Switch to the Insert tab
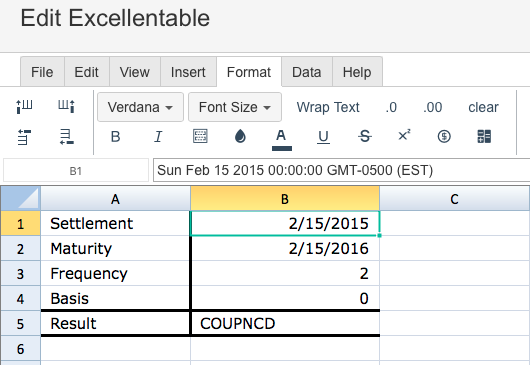Screen dimensions: 530x365 click(188, 72)
